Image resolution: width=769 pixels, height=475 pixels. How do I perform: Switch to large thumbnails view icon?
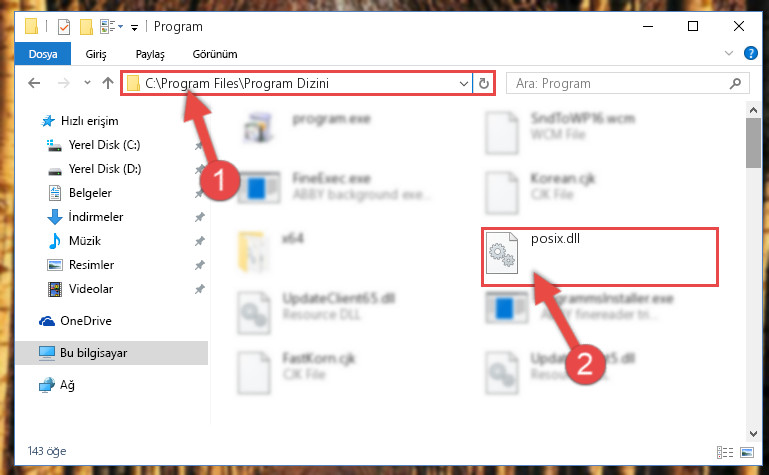pos(747,452)
